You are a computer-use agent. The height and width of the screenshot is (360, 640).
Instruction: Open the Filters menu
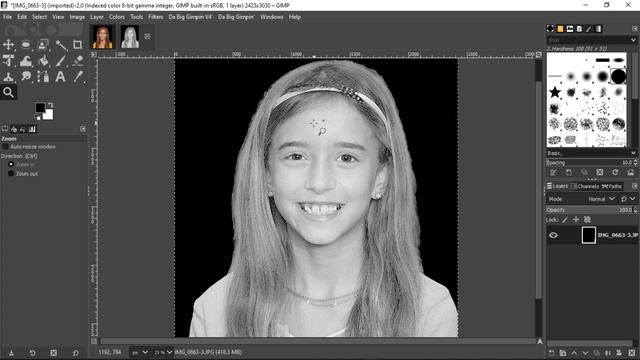(156, 17)
